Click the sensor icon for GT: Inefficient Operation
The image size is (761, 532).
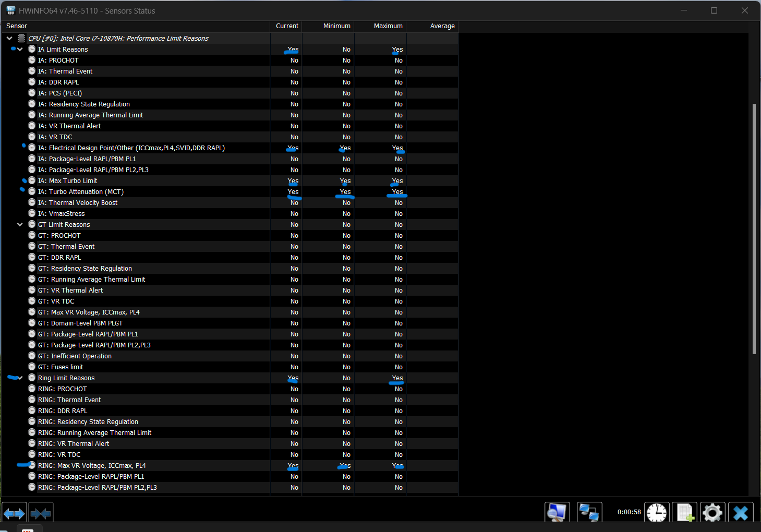click(x=32, y=356)
